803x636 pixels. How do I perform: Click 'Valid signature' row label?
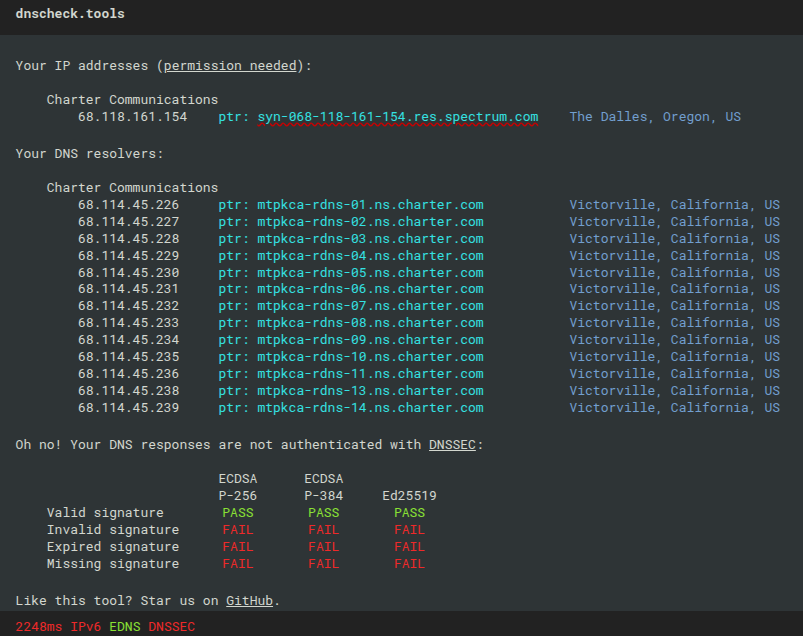(105, 513)
